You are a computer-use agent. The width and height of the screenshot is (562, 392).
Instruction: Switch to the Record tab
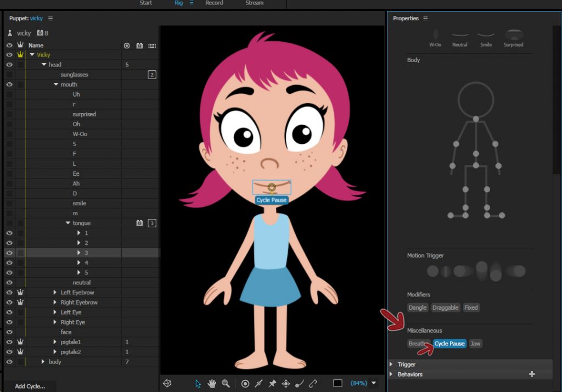point(213,3)
